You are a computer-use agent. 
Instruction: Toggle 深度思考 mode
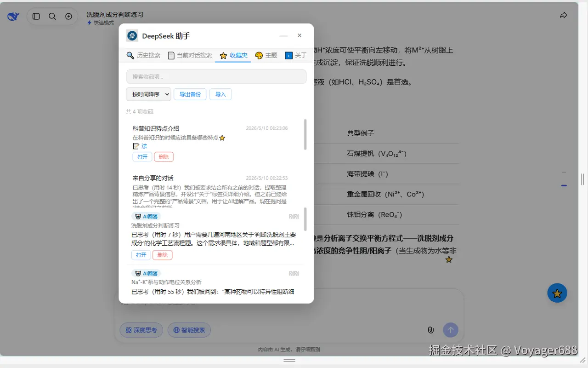pyautogui.click(x=141, y=330)
